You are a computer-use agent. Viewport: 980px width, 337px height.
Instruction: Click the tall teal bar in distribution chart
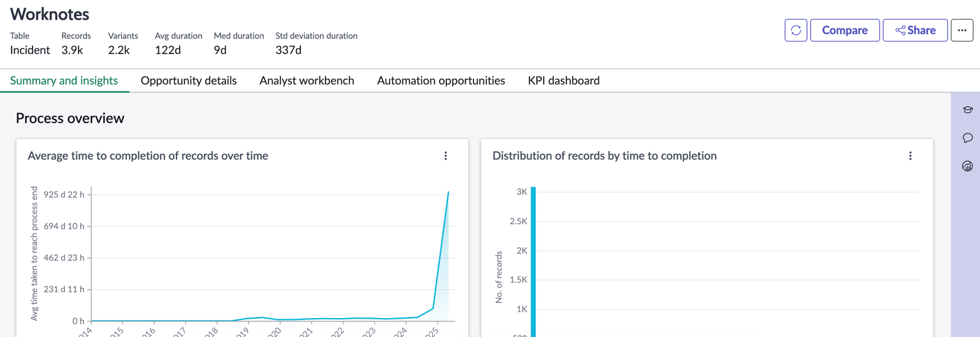(533, 262)
